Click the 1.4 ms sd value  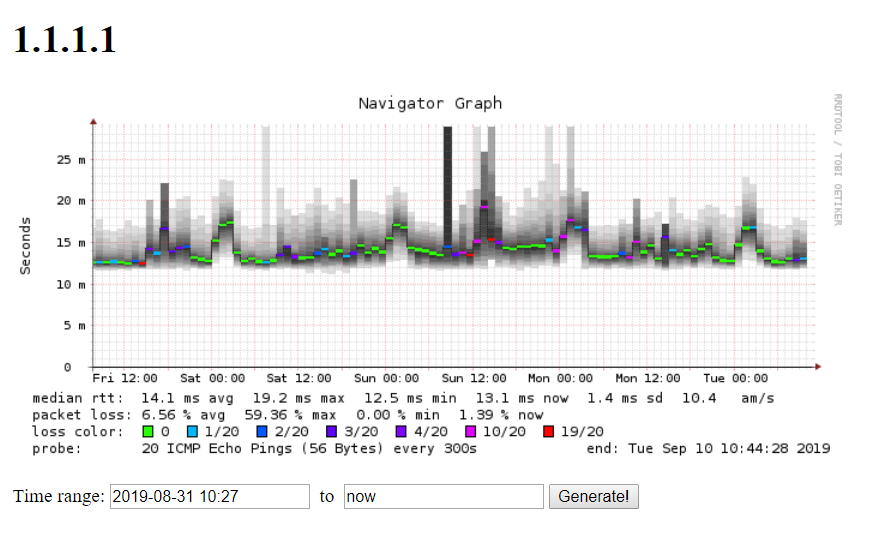pos(625,398)
